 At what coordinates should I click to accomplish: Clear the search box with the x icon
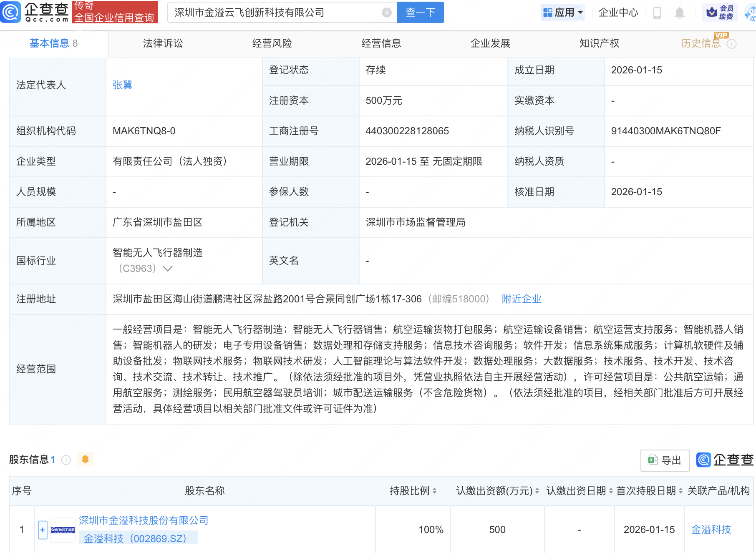(x=387, y=12)
